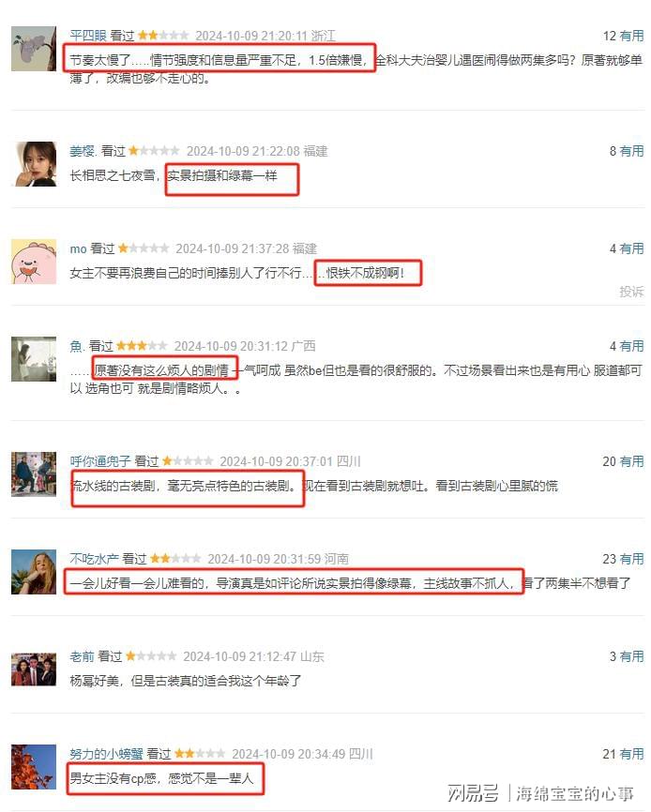Visit 呼你逼兜子 profile link
This screenshot has height=812, width=651.
pos(100,461)
